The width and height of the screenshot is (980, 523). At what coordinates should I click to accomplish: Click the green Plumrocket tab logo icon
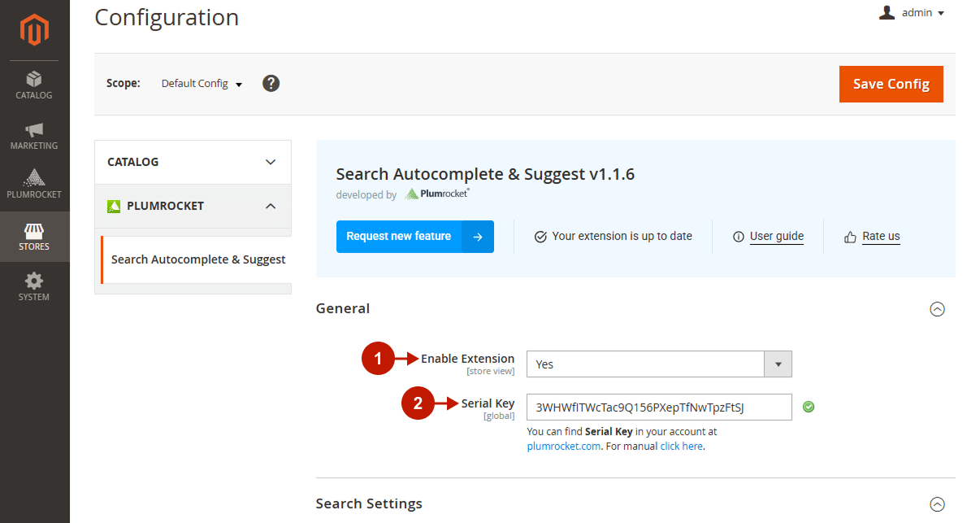pyautogui.click(x=114, y=207)
